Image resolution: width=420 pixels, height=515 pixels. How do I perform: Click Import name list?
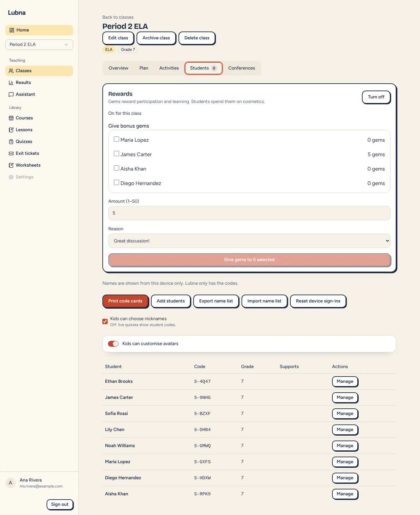[x=264, y=301]
